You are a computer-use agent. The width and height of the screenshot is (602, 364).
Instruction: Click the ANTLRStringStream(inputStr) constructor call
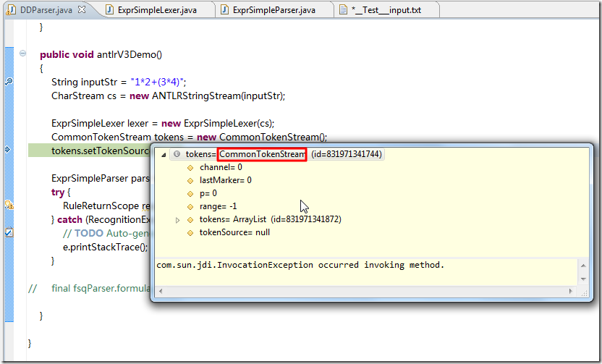coord(218,96)
